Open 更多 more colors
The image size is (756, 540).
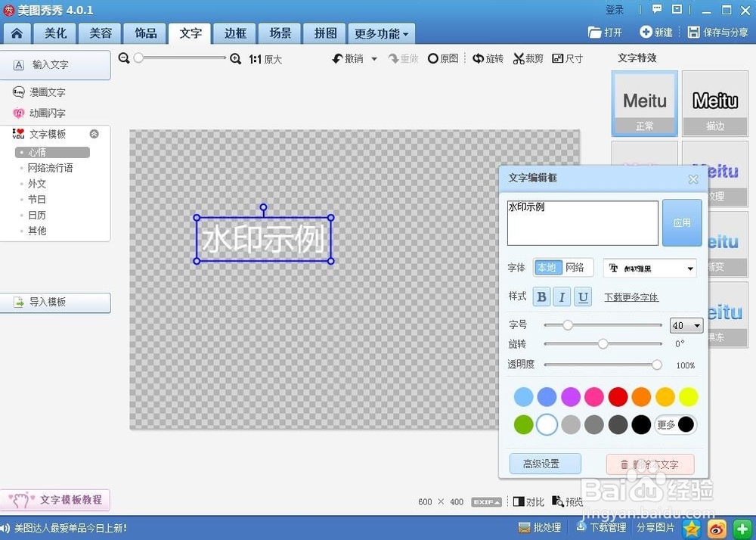(675, 425)
